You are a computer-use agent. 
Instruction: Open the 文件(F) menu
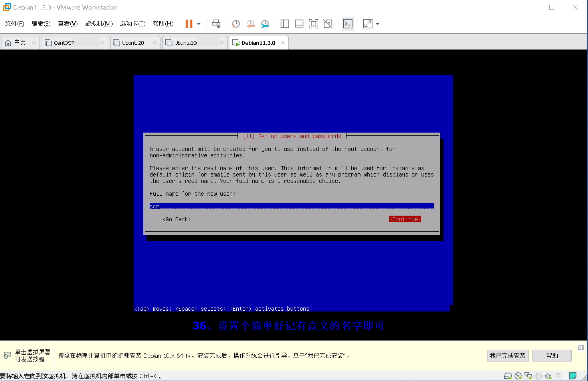pos(15,24)
